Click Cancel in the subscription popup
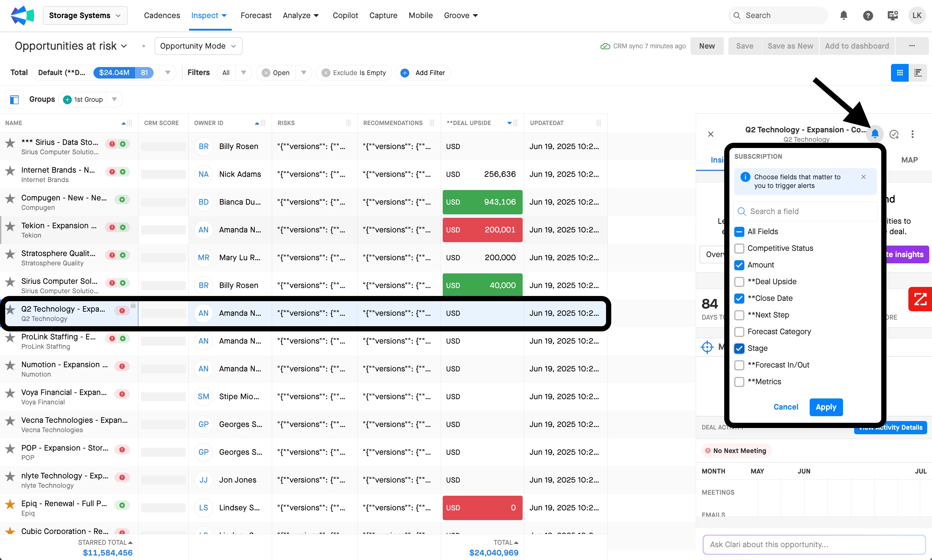 point(786,407)
